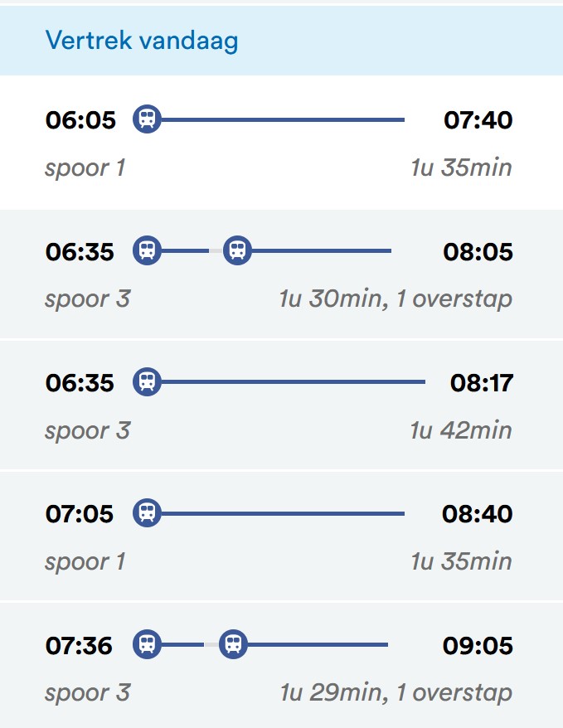Click the 09:05 arrival time
Viewport: 563px width, 728px height.
[478, 645]
